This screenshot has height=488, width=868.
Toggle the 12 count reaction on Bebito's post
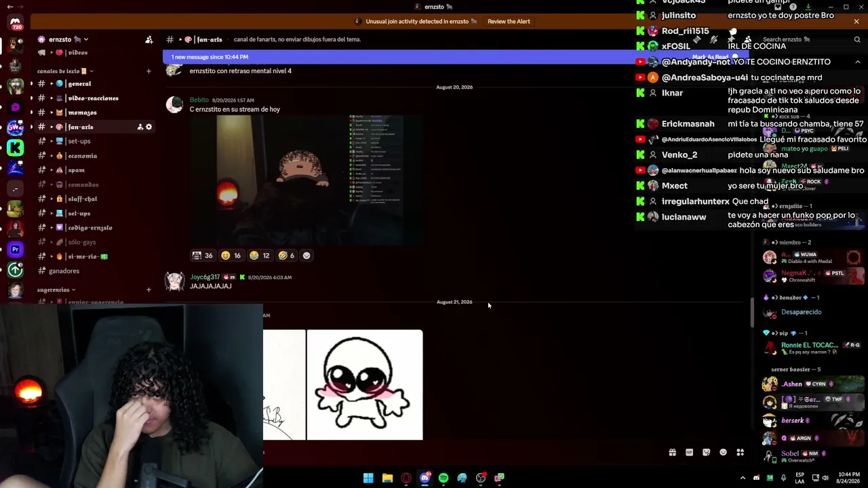[260, 256]
